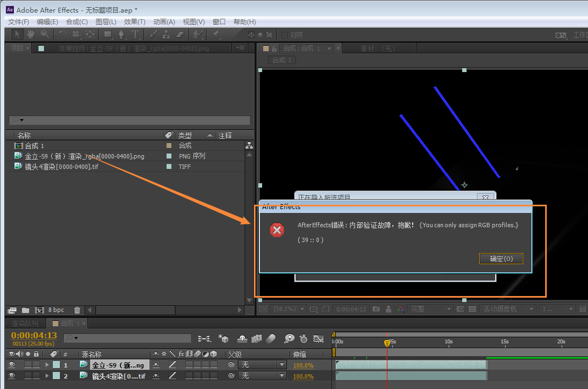Open the 编辑(E) menu
The image size is (588, 389).
pyautogui.click(x=47, y=22)
